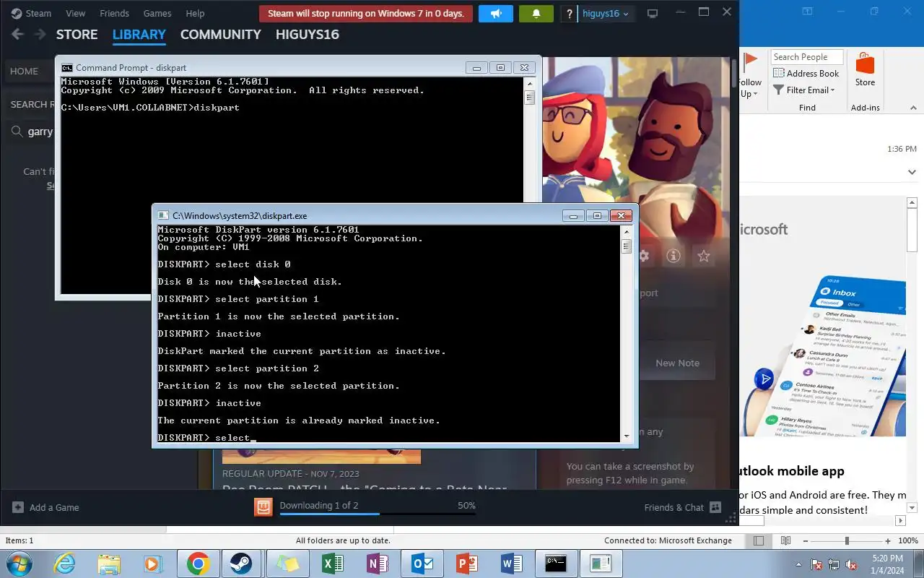Screen dimensions: 924x578
Task: Open the Filter Email dropdown
Action: 804,90
